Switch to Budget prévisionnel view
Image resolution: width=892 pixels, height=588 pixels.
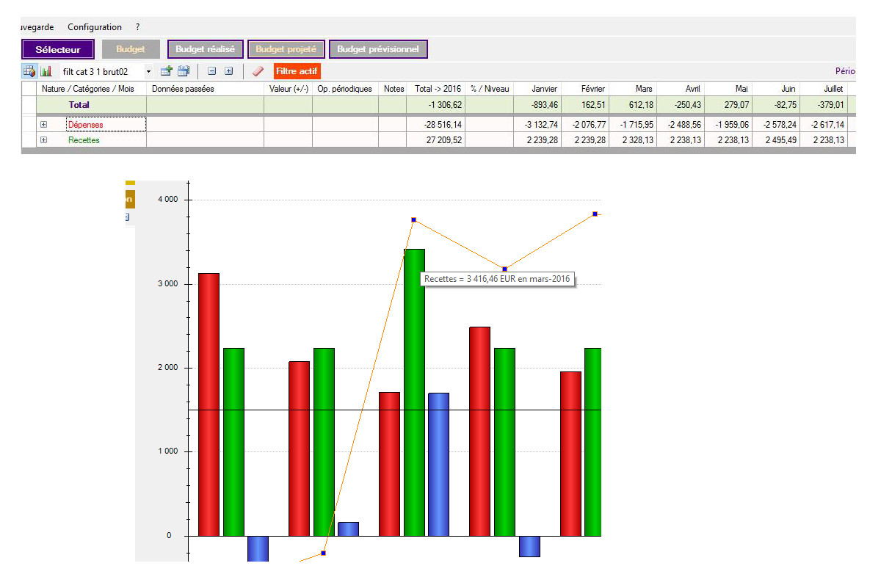tap(378, 49)
